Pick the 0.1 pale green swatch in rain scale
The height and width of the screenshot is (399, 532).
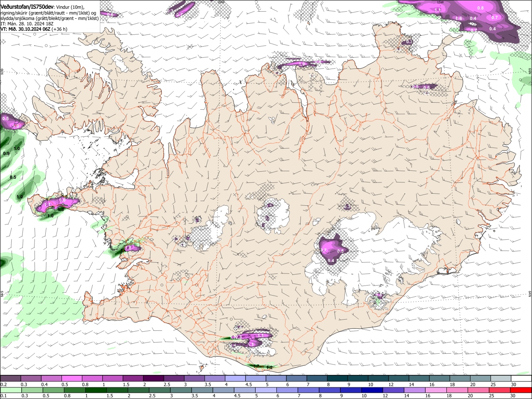11,390
